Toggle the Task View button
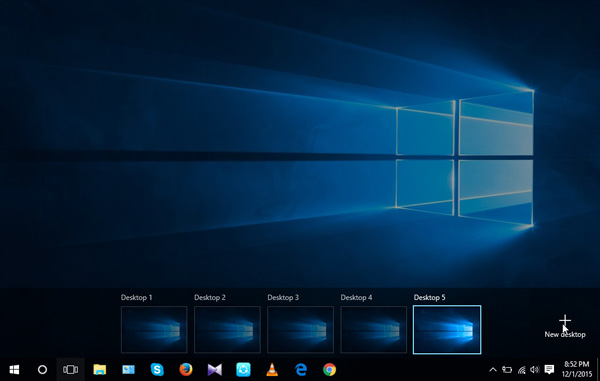Image resolution: width=600 pixels, height=381 pixels. tap(70, 370)
